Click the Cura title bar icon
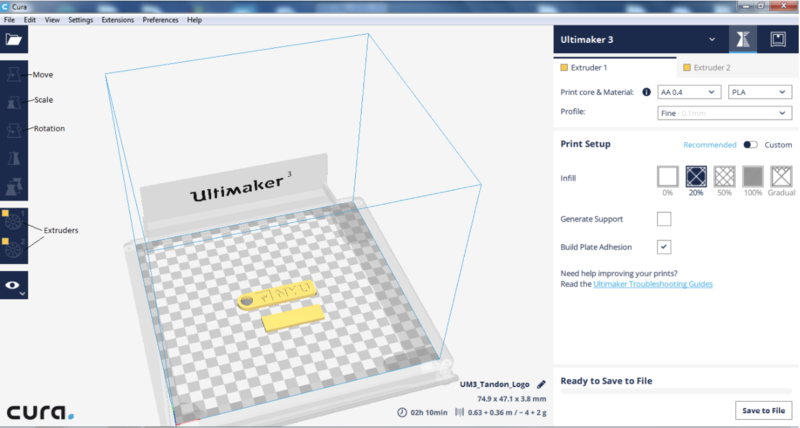The height and width of the screenshot is (428, 800). (5, 7)
